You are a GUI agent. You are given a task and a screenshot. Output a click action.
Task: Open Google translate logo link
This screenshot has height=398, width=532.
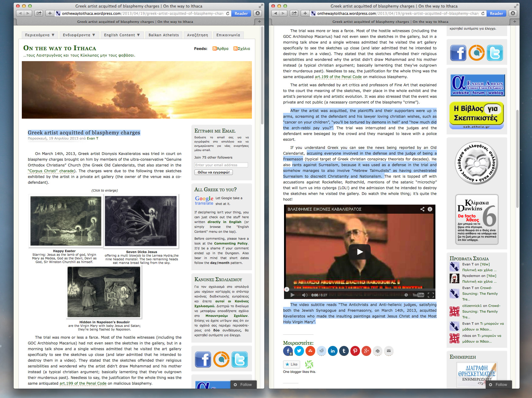(x=204, y=200)
